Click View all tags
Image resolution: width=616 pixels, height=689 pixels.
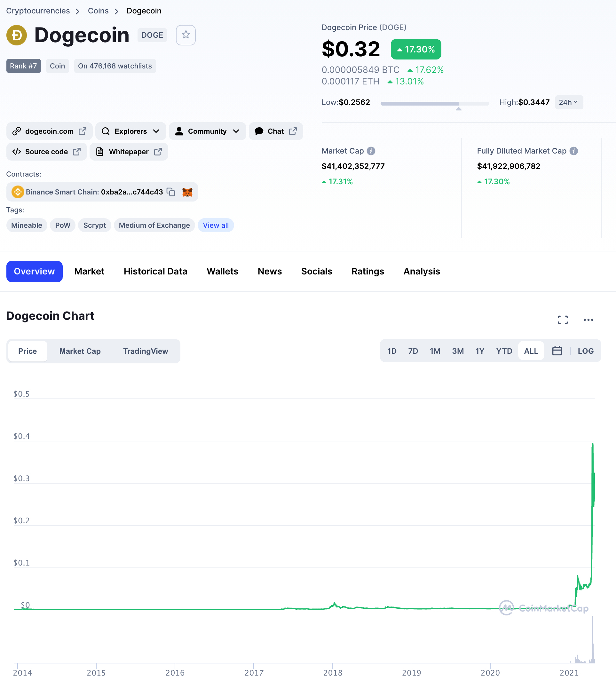tap(216, 225)
